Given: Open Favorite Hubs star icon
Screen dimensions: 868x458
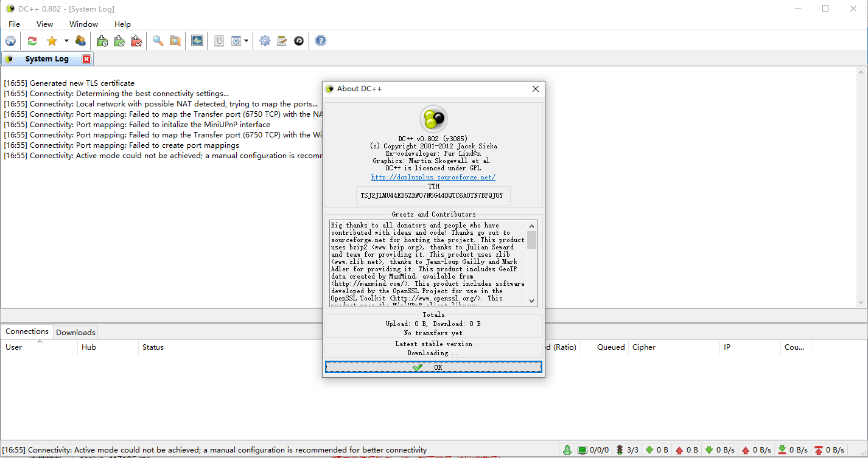Looking at the screenshot, I should point(52,41).
